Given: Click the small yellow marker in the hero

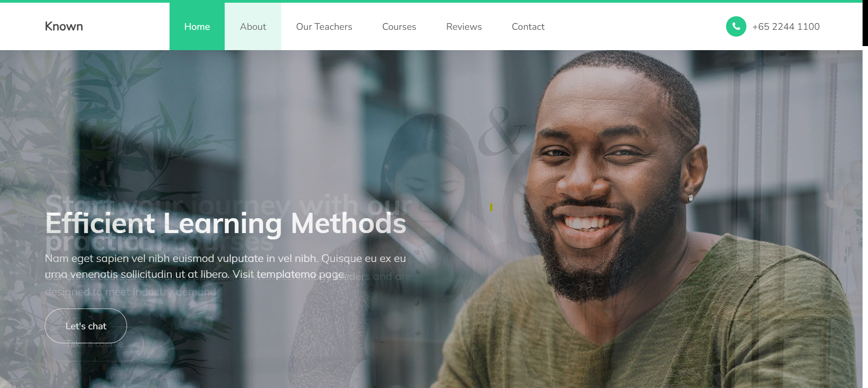Looking at the screenshot, I should tap(491, 207).
